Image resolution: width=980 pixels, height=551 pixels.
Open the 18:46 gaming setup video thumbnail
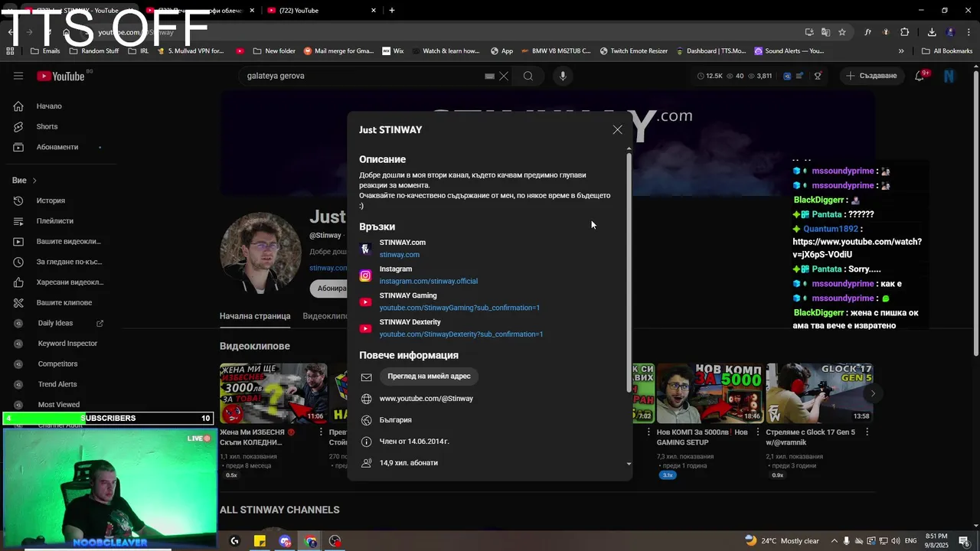click(709, 393)
